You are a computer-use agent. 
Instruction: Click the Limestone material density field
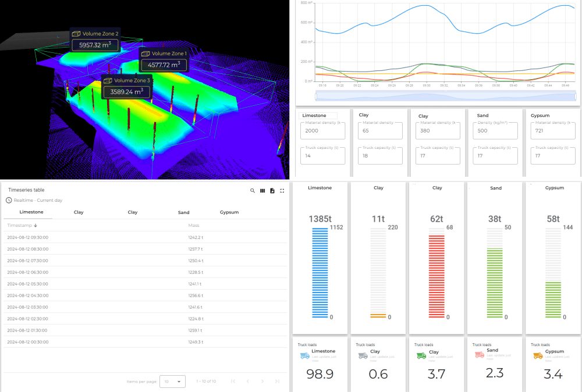tap(323, 131)
